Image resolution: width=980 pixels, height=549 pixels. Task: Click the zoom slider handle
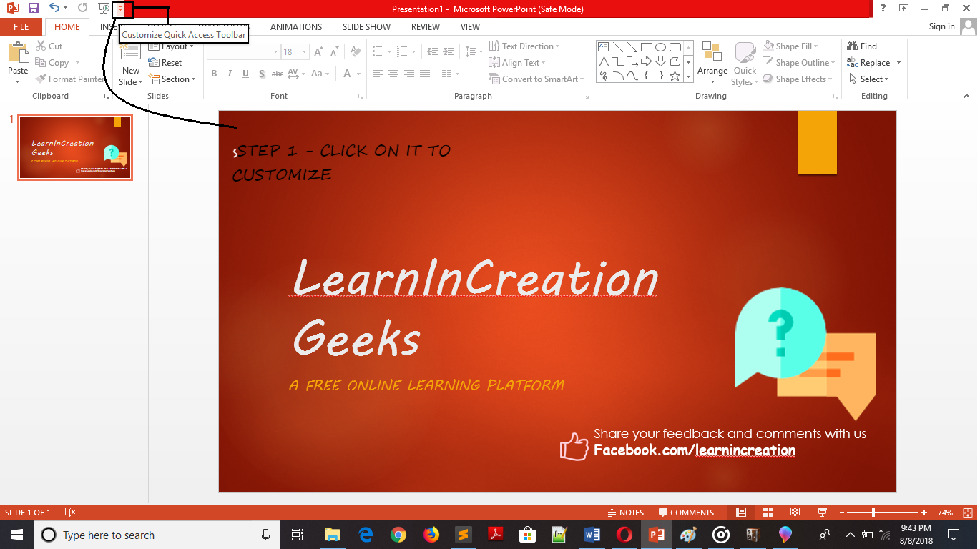873,513
